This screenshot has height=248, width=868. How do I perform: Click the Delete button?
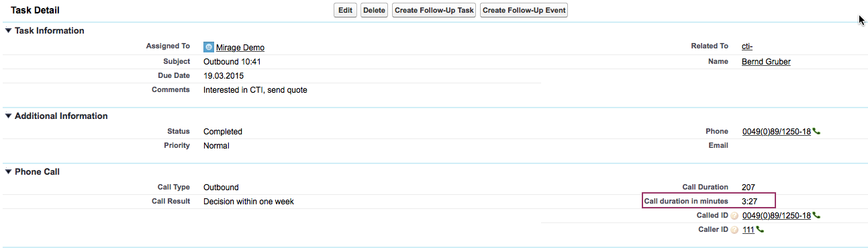[x=374, y=10]
